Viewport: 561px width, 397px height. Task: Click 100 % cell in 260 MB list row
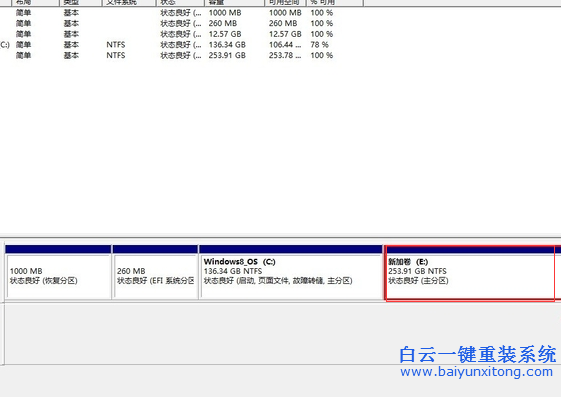(x=322, y=23)
